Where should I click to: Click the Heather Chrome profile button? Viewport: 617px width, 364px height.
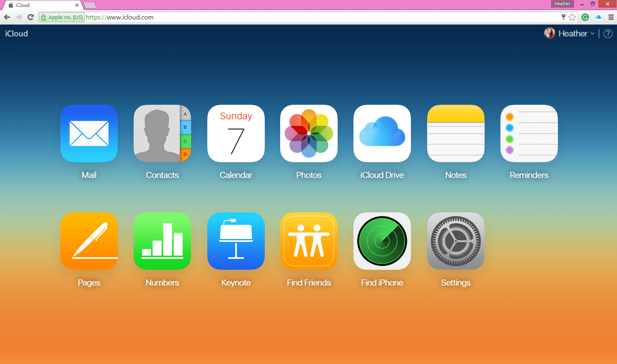pos(562,4)
